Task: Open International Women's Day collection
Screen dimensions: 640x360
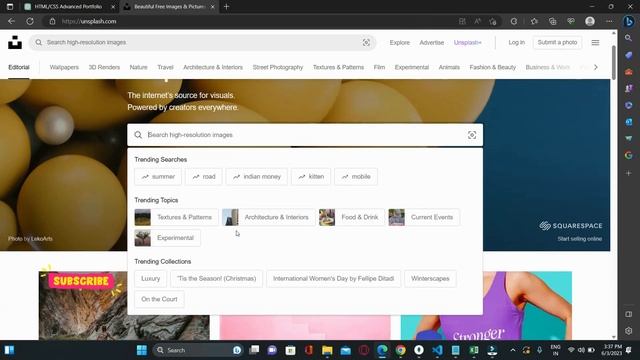Action: point(333,279)
